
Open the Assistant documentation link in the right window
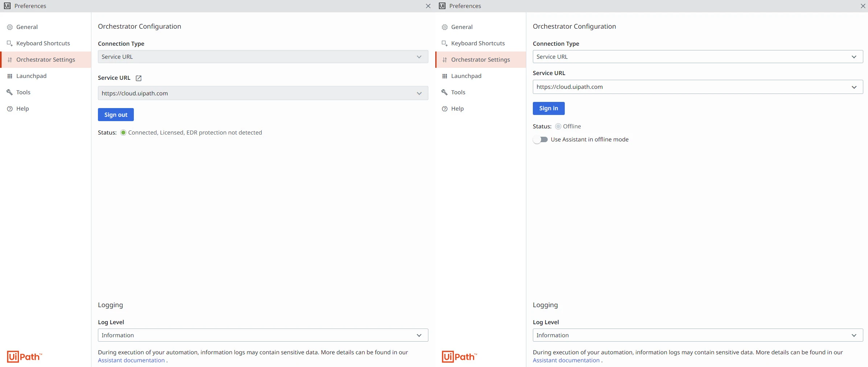[x=566, y=360]
